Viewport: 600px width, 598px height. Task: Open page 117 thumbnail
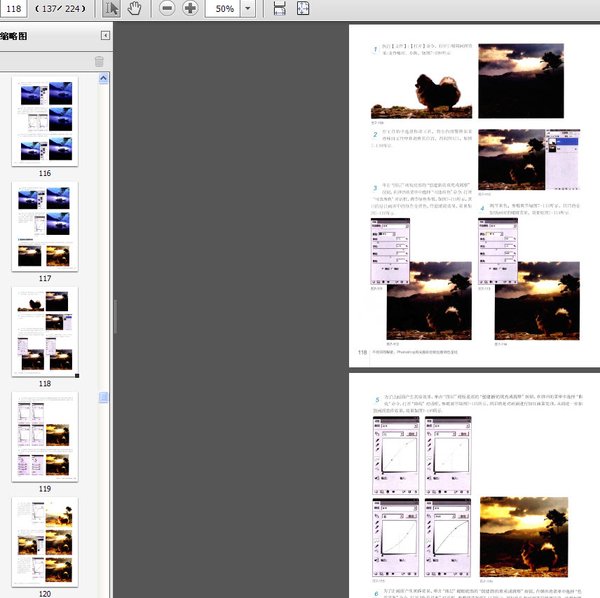45,226
